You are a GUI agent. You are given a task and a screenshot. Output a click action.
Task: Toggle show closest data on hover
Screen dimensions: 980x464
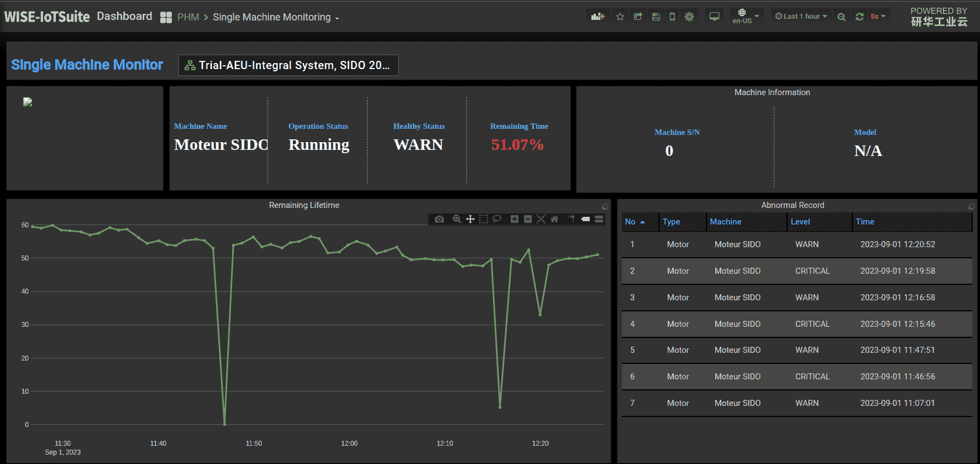pyautogui.click(x=585, y=219)
